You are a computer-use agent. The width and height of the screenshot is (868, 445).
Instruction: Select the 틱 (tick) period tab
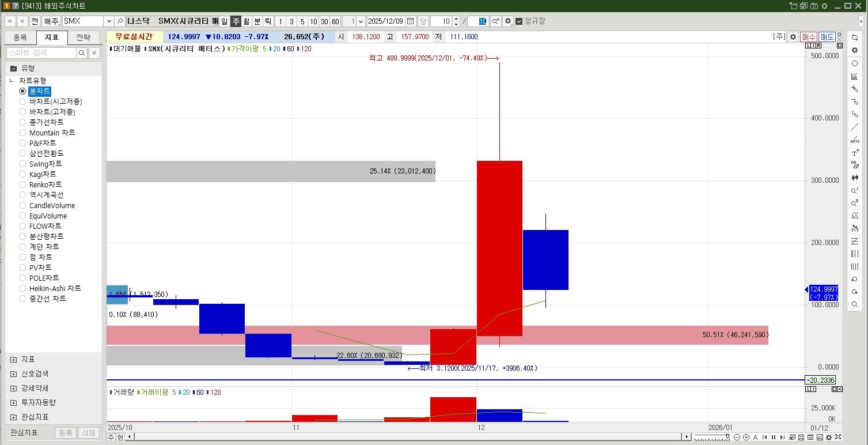click(x=268, y=21)
